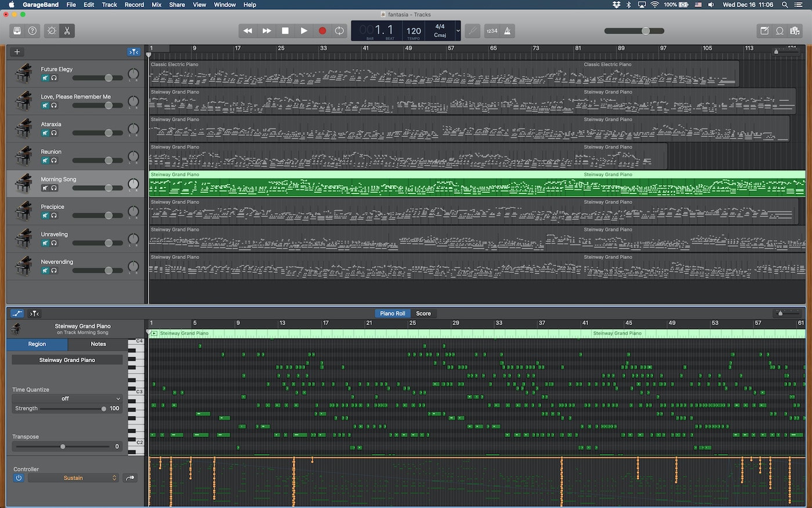Open the Sustain controller dropdown
This screenshot has width=812, height=508.
click(73, 478)
